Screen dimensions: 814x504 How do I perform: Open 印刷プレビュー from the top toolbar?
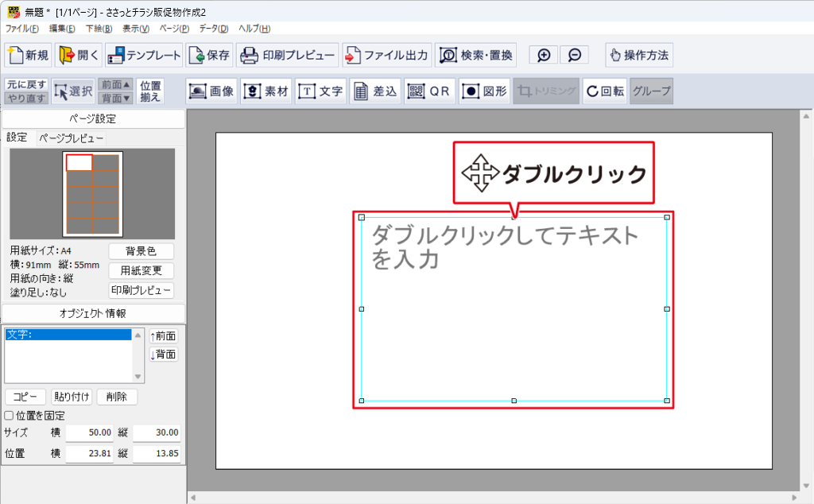[288, 56]
